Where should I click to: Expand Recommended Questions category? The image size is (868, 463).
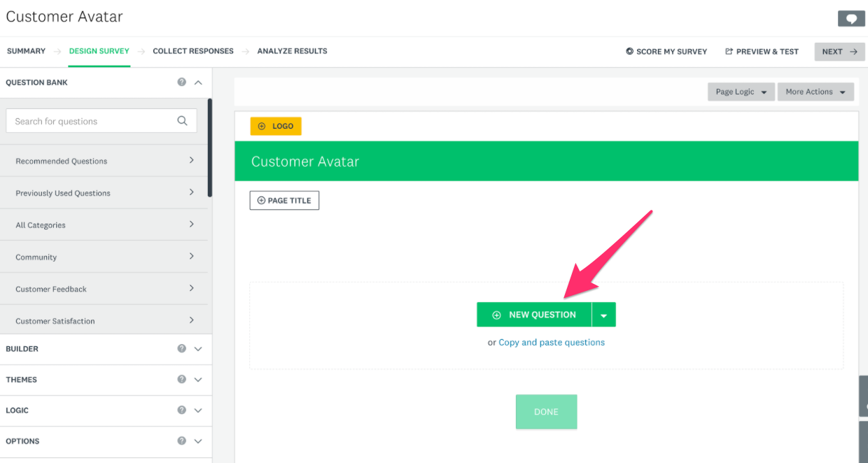pos(104,161)
